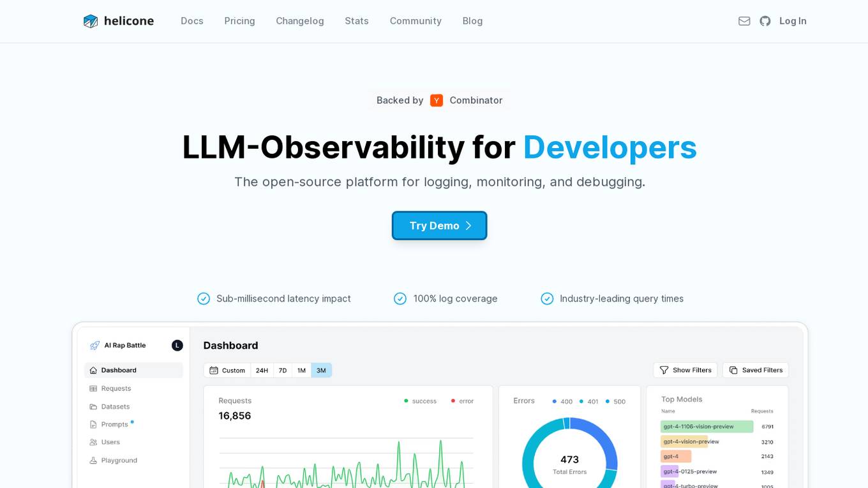Click the Top Models Name column header
The image size is (868, 488).
click(x=668, y=411)
